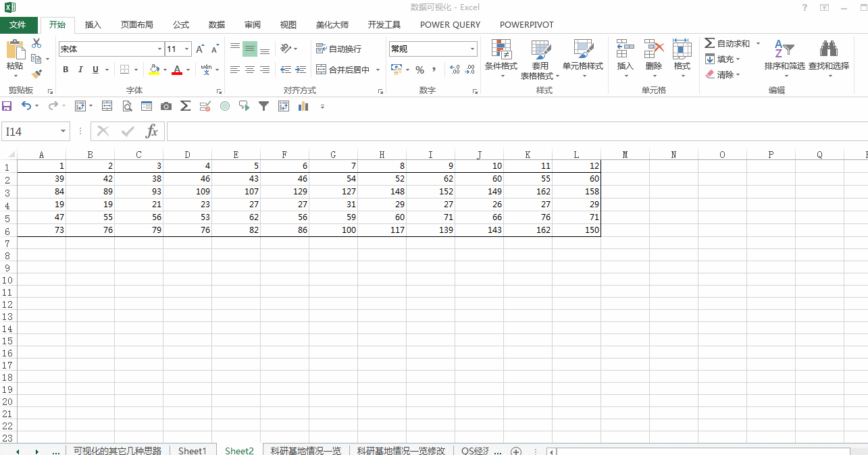Click 自动换行 wrap text button
The height and width of the screenshot is (455, 868).
tap(339, 49)
